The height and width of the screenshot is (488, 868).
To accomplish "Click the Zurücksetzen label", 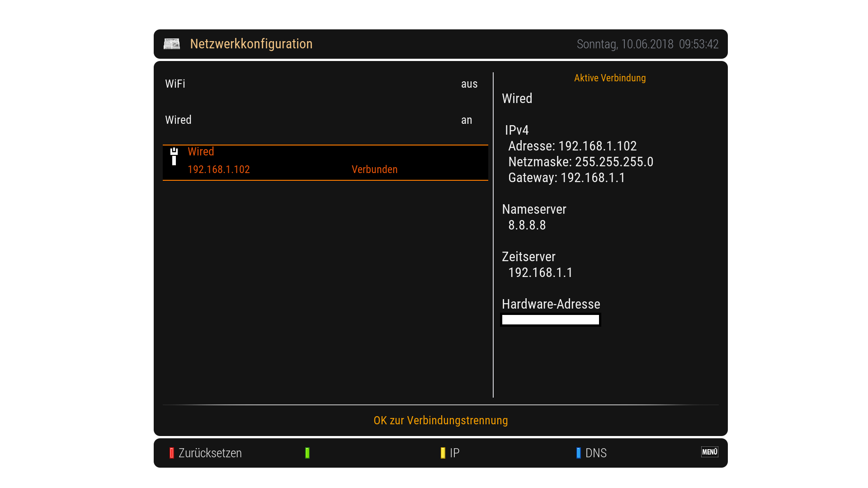I will click(210, 453).
